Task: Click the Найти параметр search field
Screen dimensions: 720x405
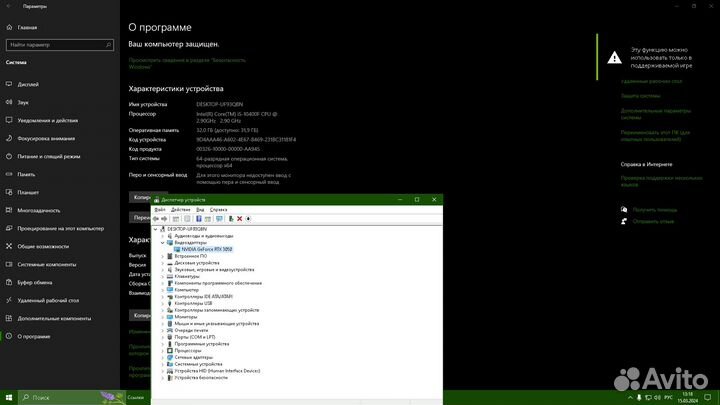Action: 60,45
